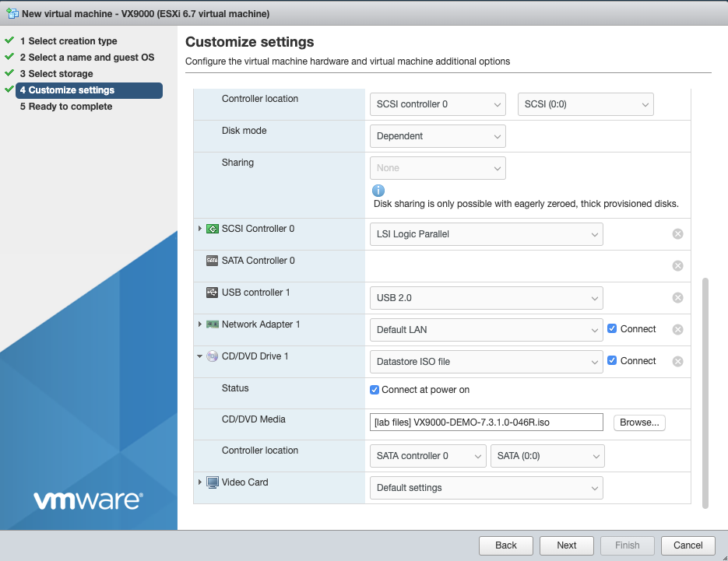The width and height of the screenshot is (728, 561).
Task: Disable Connect at power on checkbox
Action: 375,390
